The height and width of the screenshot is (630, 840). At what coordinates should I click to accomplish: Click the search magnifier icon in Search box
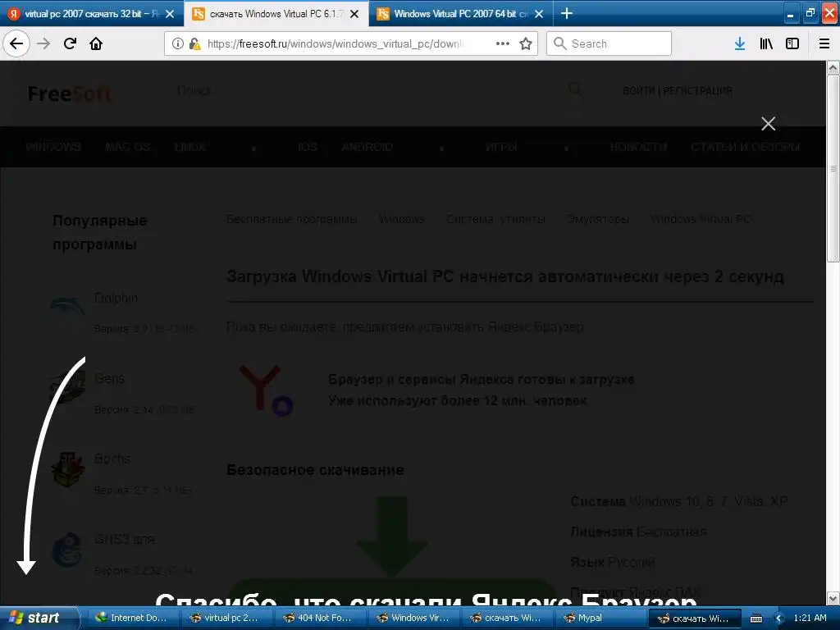(x=559, y=43)
